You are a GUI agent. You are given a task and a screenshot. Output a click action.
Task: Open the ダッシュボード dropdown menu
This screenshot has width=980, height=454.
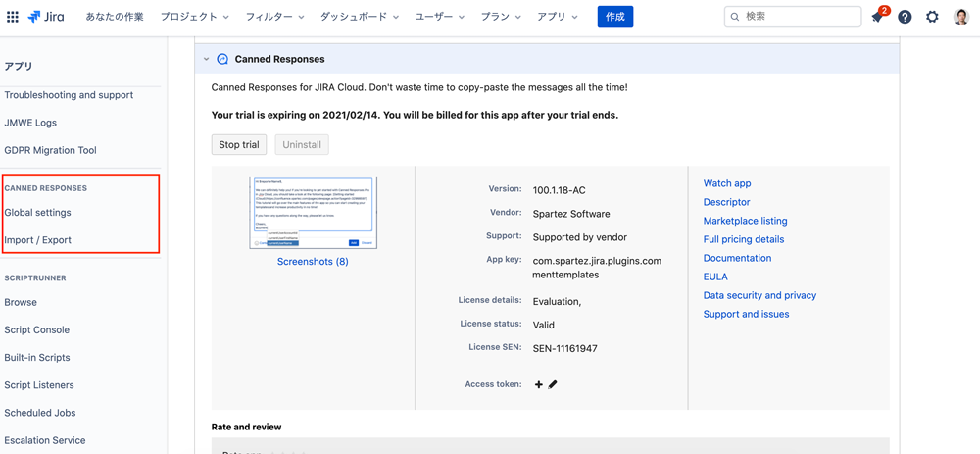coord(359,17)
